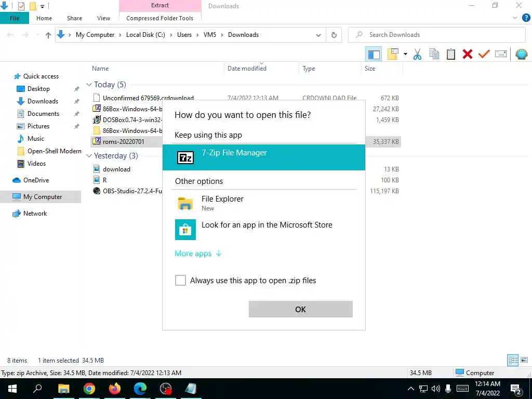The image size is (532, 399).
Task: Switch to the Home ribbon tab
Action: 44,18
